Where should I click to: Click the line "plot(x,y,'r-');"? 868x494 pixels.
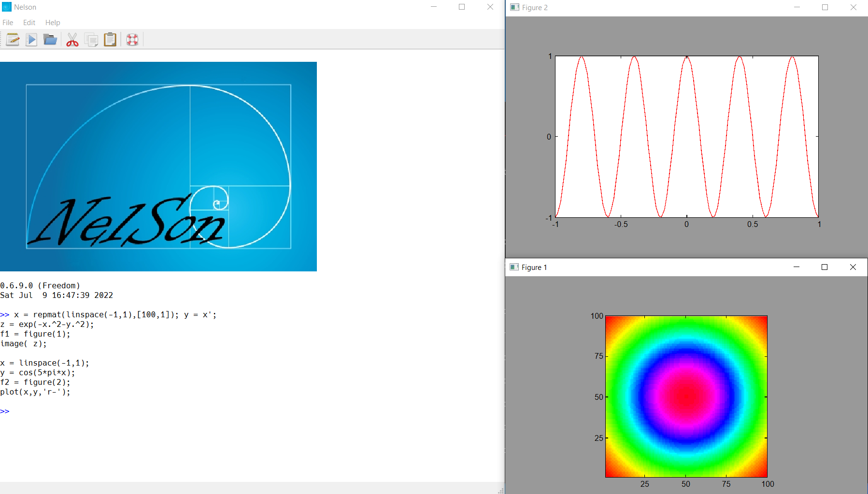coord(35,392)
